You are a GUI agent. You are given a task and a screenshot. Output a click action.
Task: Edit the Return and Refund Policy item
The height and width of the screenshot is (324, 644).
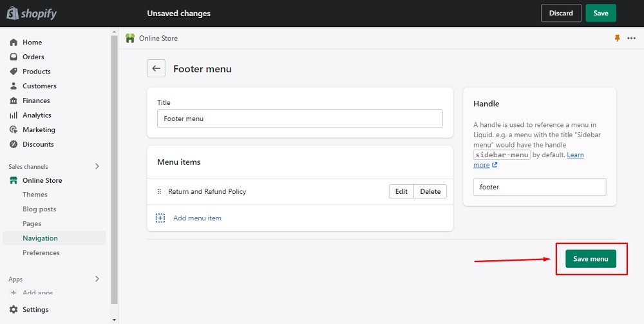click(401, 191)
